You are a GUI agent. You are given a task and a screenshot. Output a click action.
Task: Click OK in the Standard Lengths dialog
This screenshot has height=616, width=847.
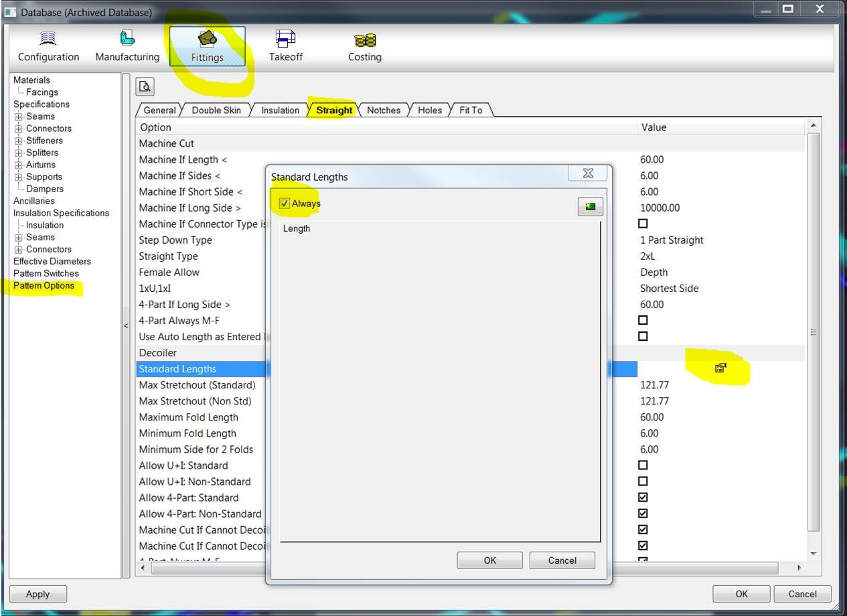(x=489, y=560)
